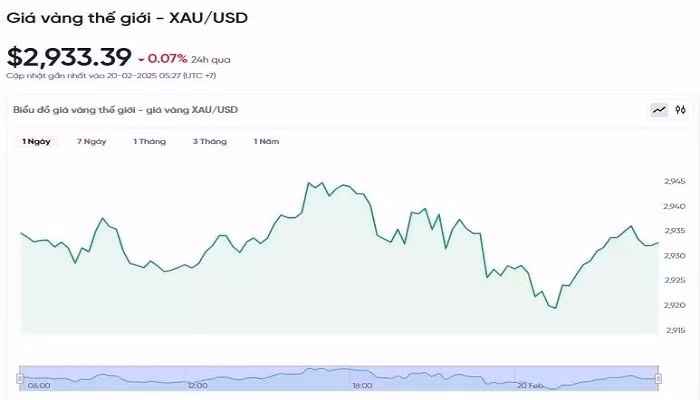
Task: Click the Biểu đồ giá vàng thế giới subtitle
Action: [125, 109]
